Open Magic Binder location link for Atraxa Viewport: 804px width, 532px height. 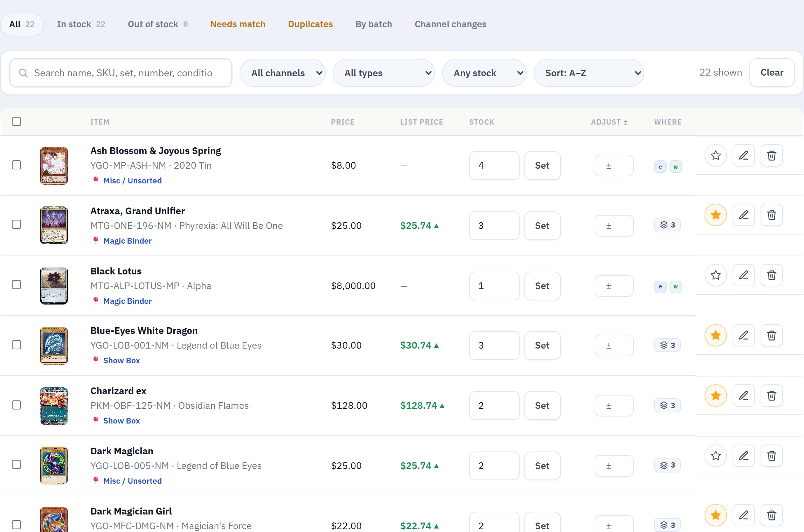[x=127, y=241]
